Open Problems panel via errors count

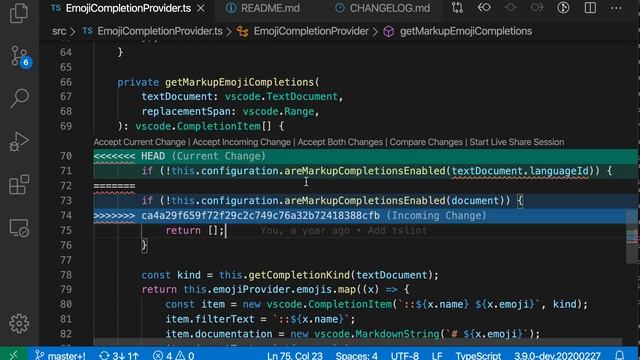173,355
